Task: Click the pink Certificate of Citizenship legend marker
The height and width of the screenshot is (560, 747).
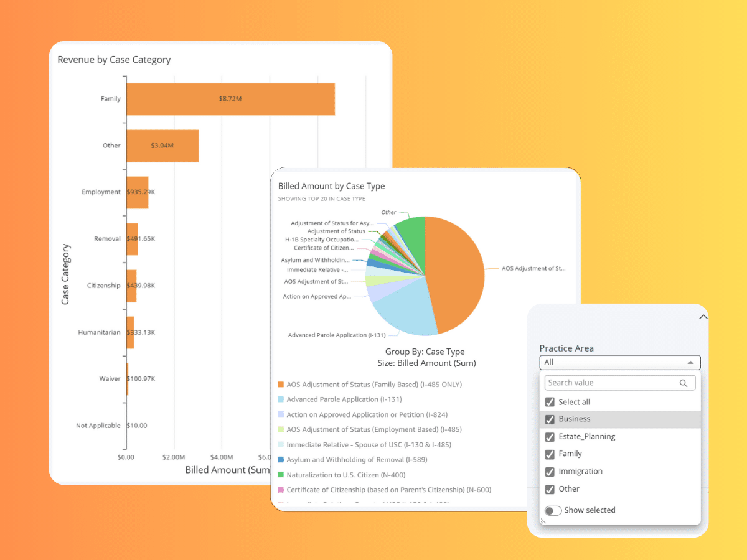Action: (x=281, y=490)
